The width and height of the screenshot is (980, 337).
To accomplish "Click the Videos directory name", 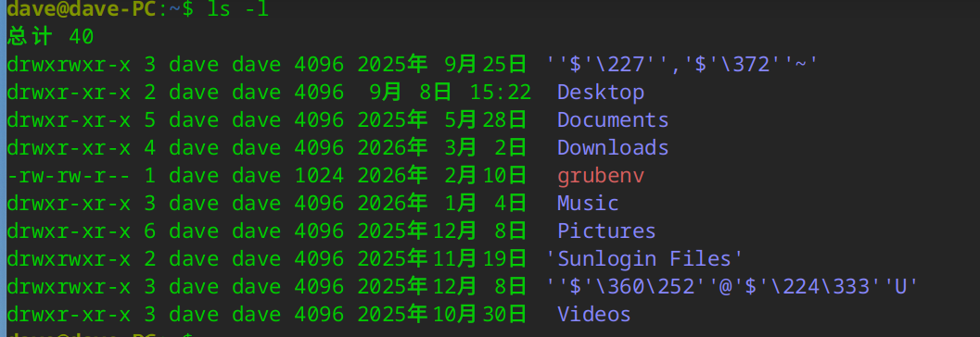I will 594,314.
